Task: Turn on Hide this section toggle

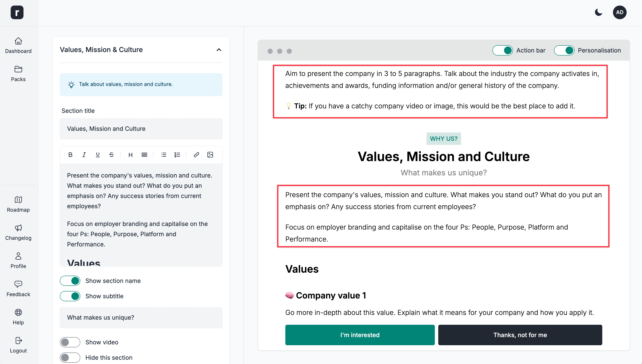Action: [x=70, y=358]
